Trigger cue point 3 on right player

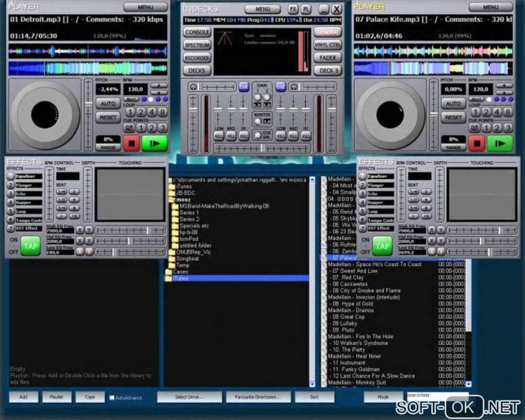coord(507,128)
